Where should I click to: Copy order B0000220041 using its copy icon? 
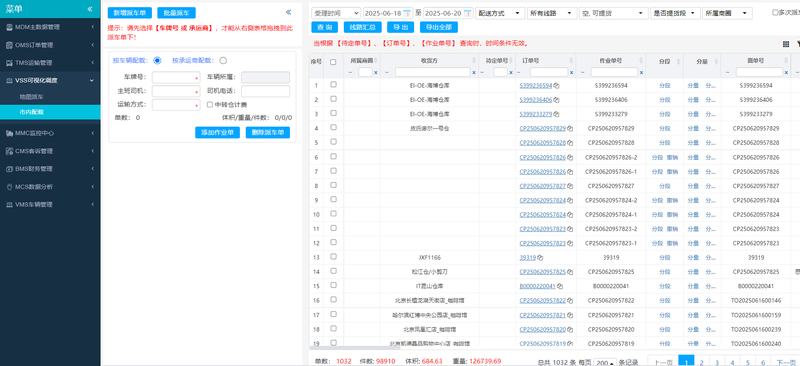click(560, 286)
